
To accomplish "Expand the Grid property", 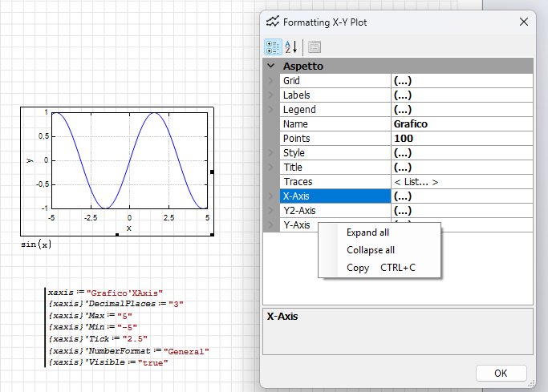I will pos(271,81).
